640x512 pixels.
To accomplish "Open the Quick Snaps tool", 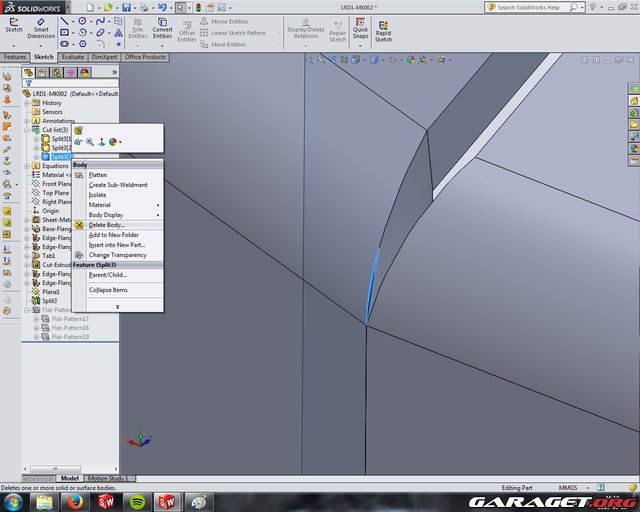I will pyautogui.click(x=360, y=27).
